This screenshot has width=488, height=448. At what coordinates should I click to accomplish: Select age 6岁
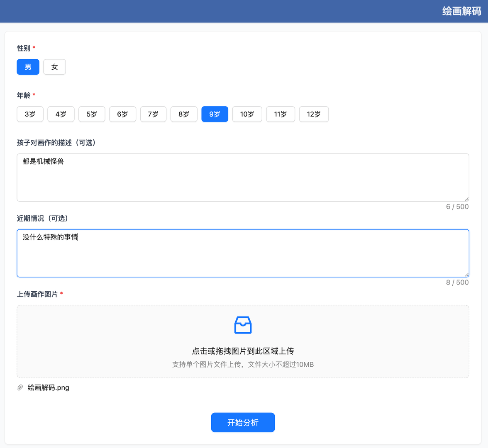[122, 114]
